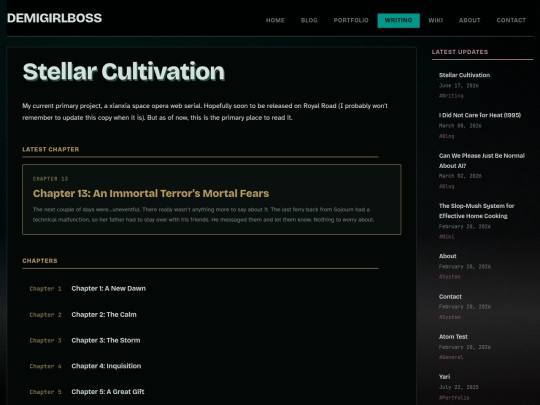
Task: Click the CHAPTER 13 label in the card
Action: pyautogui.click(x=50, y=179)
